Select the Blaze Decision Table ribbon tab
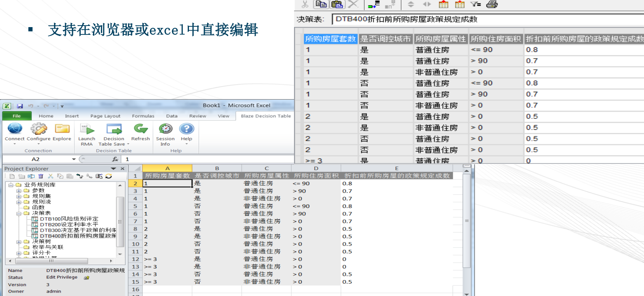The image size is (644, 296). click(x=266, y=116)
